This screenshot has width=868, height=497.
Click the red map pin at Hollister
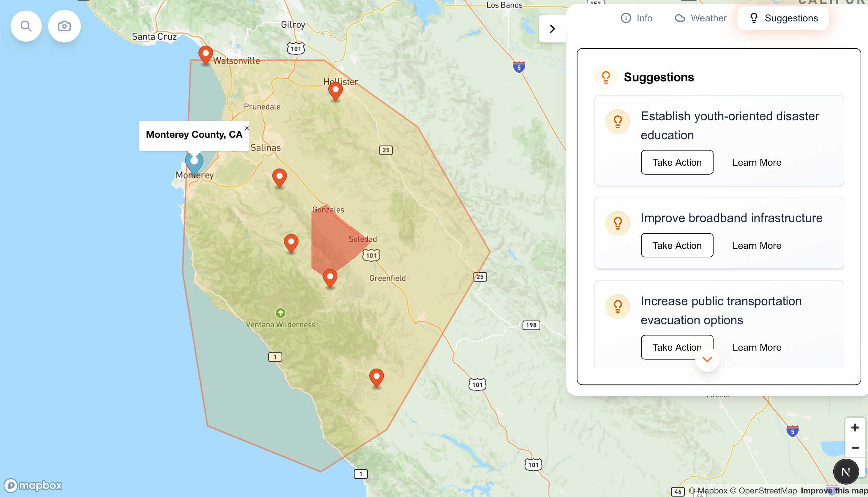click(335, 91)
